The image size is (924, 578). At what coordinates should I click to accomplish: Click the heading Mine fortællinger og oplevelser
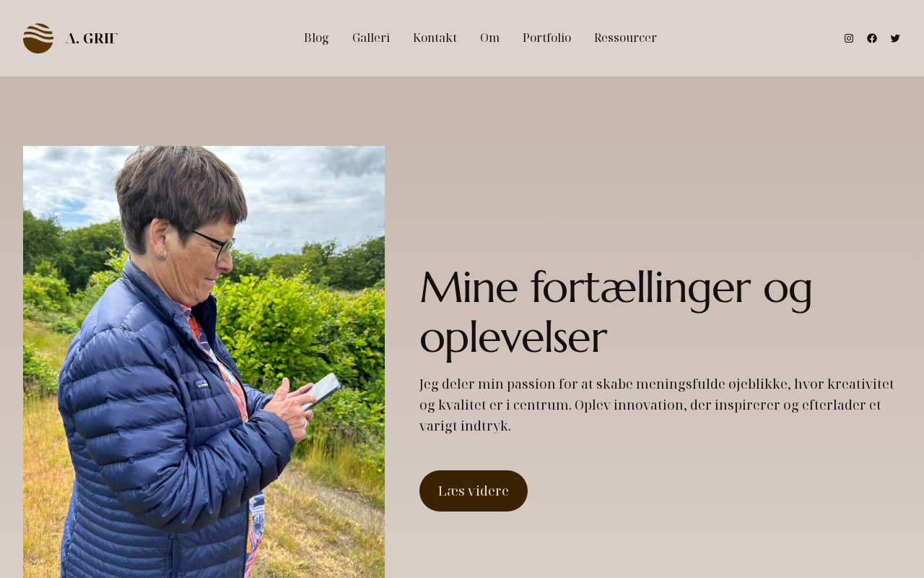(616, 312)
